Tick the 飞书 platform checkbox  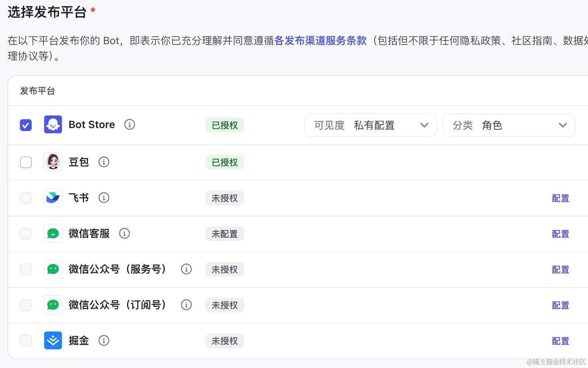(x=26, y=198)
